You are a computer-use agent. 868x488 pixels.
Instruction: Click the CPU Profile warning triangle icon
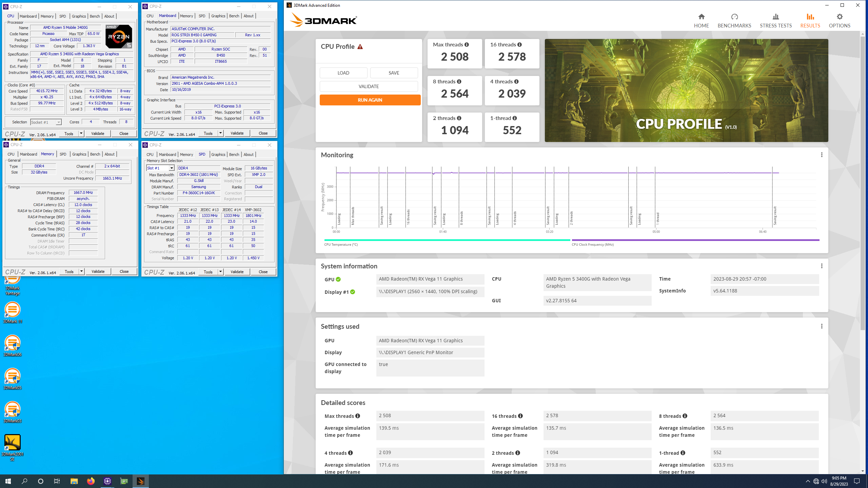pyautogui.click(x=360, y=47)
